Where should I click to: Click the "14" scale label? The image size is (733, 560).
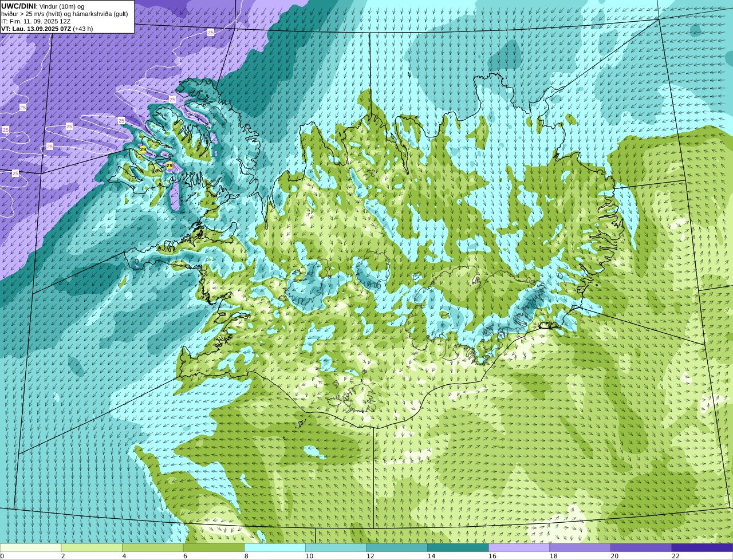coord(431,556)
